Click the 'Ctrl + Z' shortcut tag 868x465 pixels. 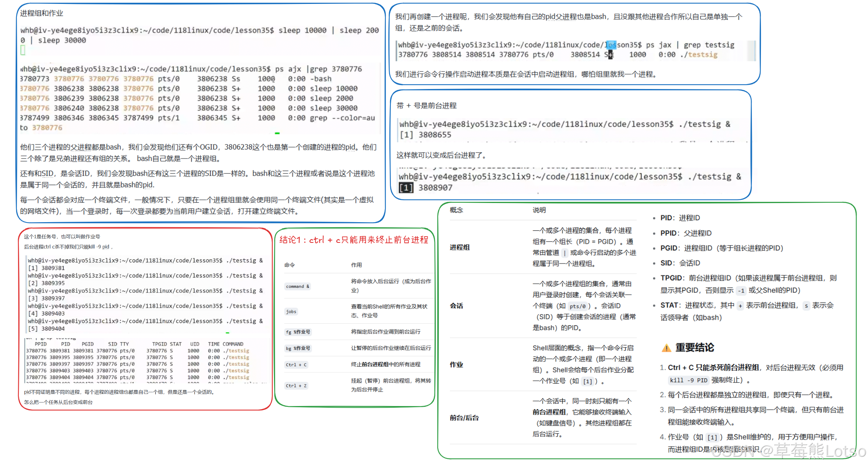[296, 386]
